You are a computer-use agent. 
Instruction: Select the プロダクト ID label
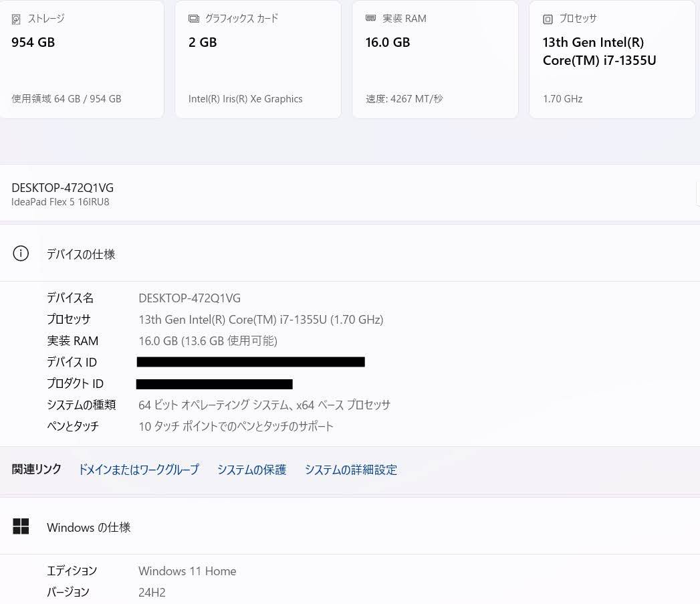click(76, 383)
